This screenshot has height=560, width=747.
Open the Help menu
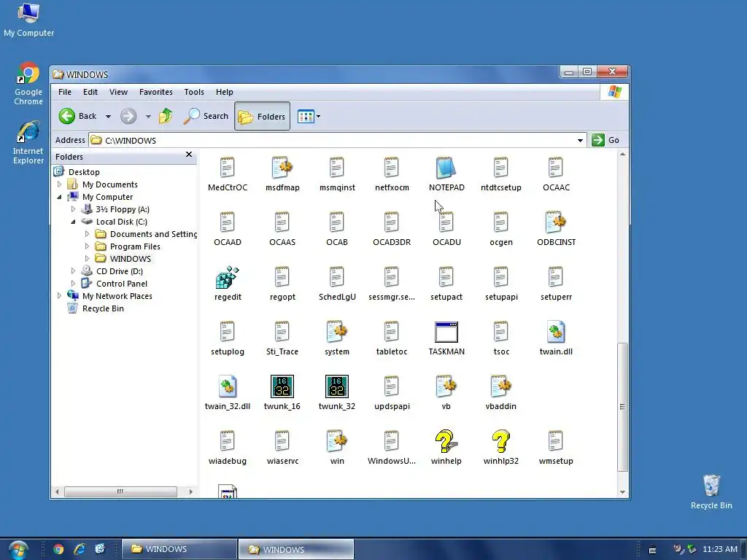click(225, 92)
